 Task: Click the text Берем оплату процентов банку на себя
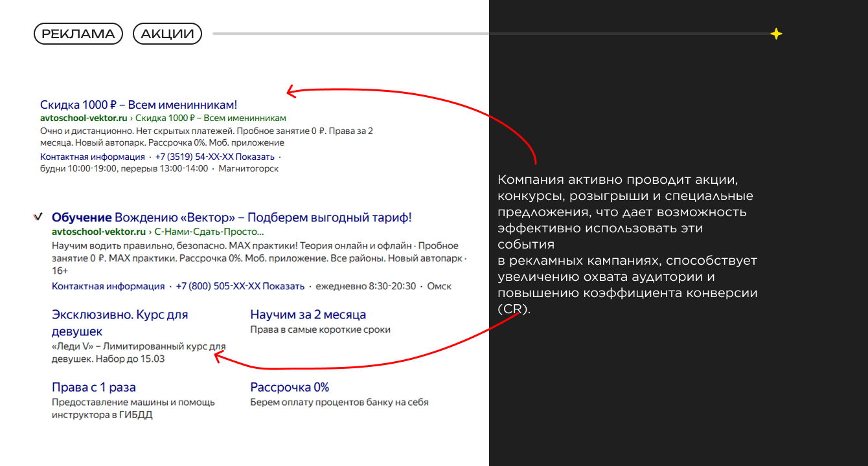click(339, 402)
